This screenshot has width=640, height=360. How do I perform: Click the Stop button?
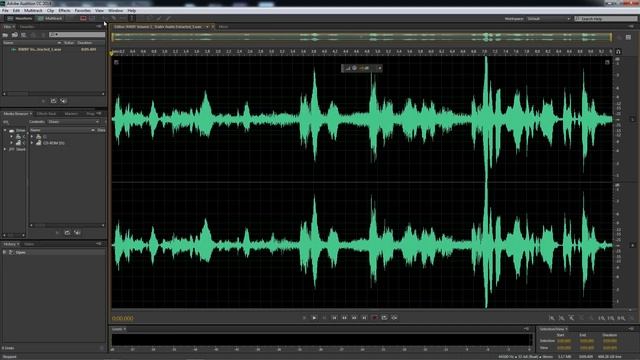tap(304, 318)
